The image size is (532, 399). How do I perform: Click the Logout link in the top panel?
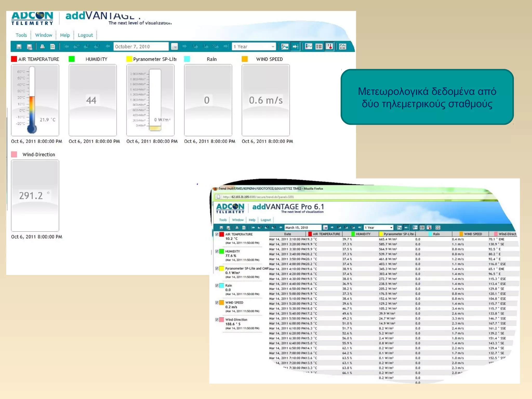click(x=85, y=35)
